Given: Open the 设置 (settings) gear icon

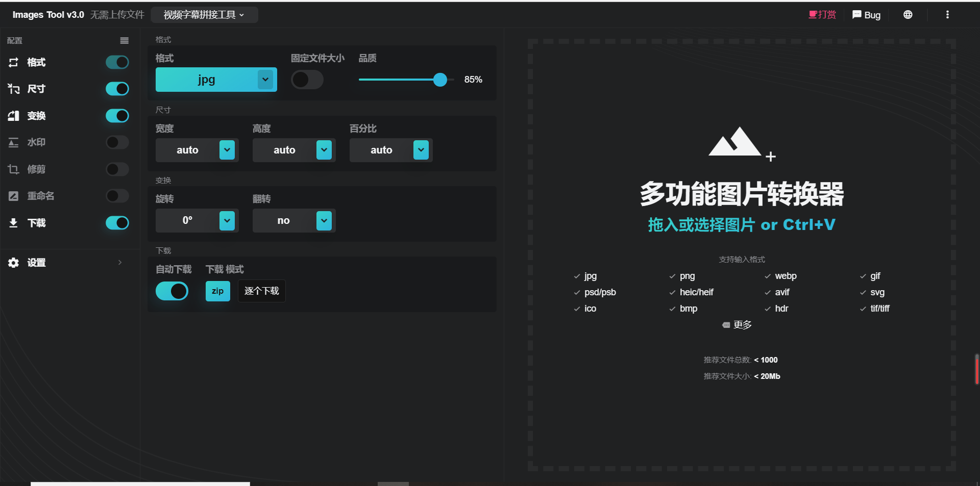Looking at the screenshot, I should pos(12,263).
